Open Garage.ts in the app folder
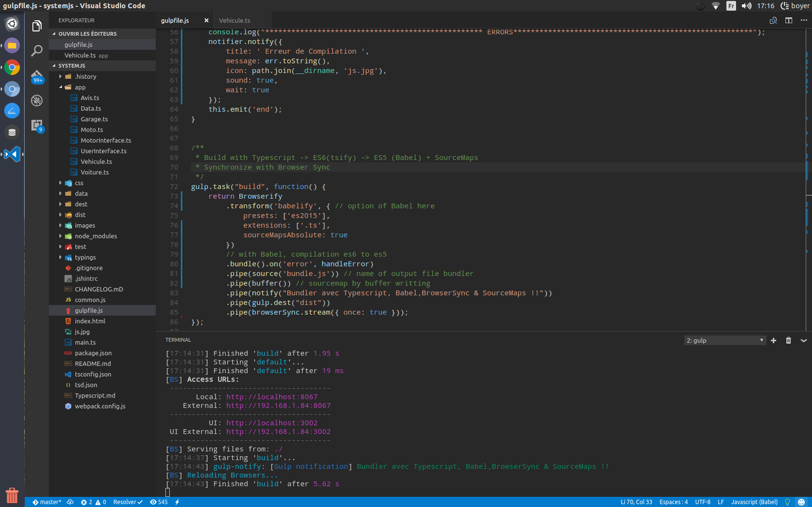 coord(102,119)
